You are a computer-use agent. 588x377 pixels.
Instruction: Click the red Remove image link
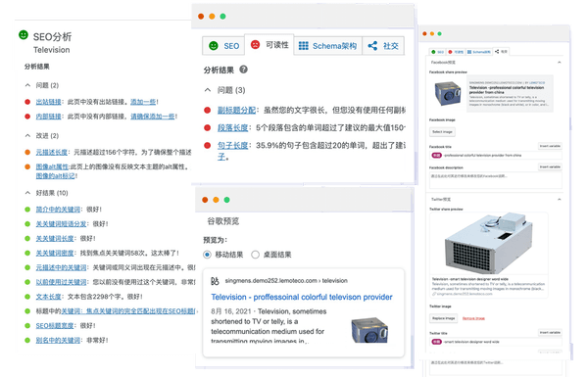pos(473,318)
